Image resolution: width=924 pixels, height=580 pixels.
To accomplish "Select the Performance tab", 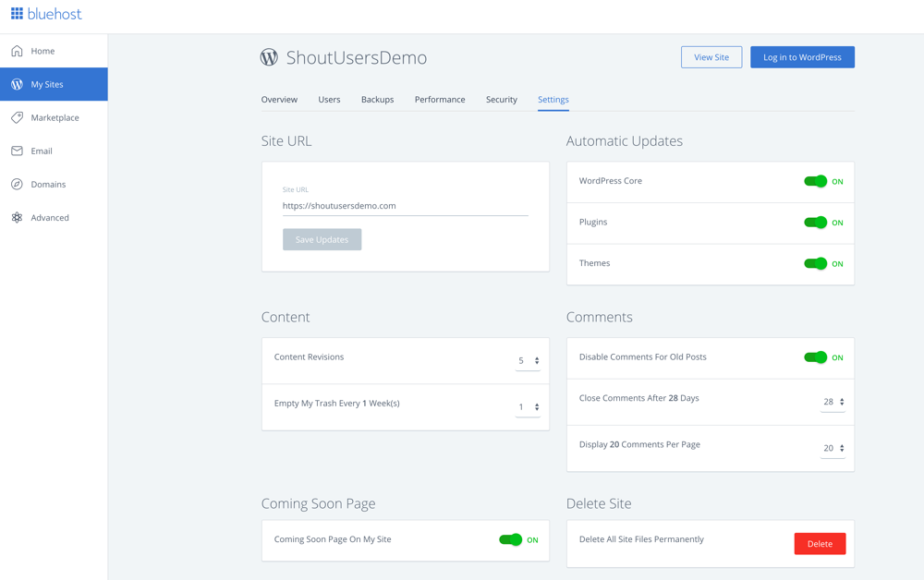I will (440, 100).
